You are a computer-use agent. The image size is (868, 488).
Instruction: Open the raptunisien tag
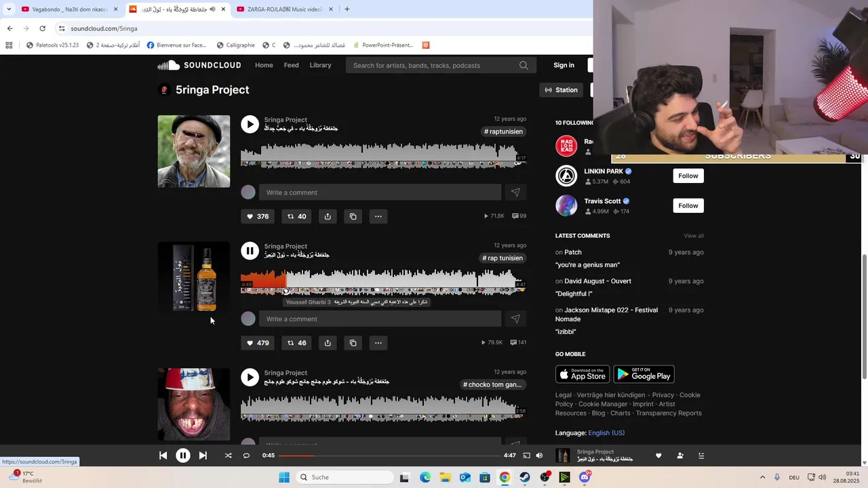tap(503, 131)
